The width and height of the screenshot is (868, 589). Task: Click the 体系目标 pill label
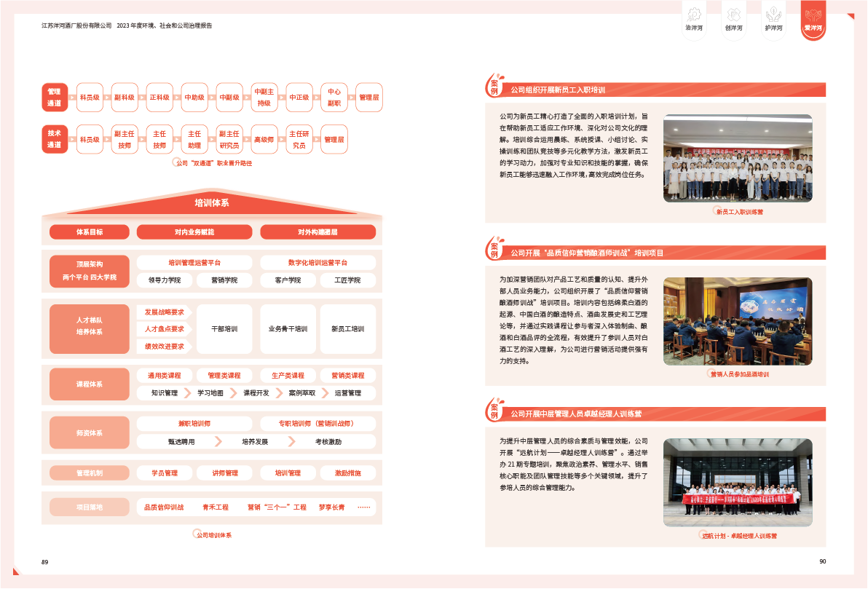pos(90,232)
